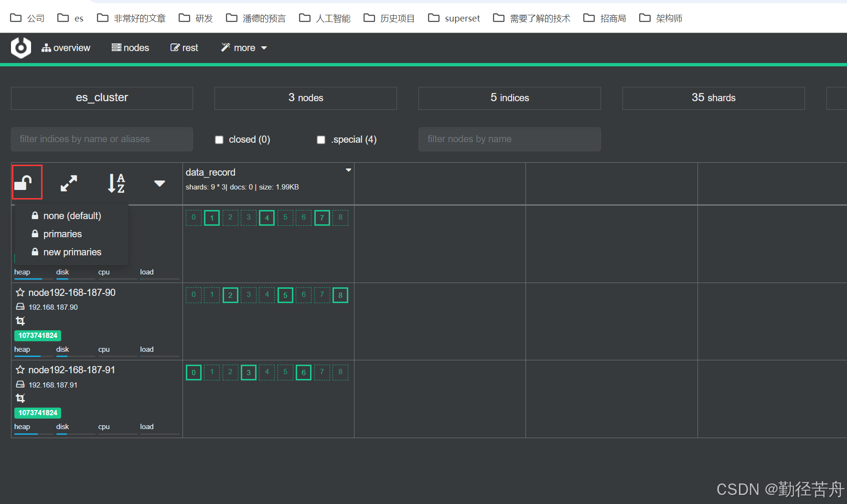Click heap usage bar of node192-168-187-91

pyautogui.click(x=34, y=433)
